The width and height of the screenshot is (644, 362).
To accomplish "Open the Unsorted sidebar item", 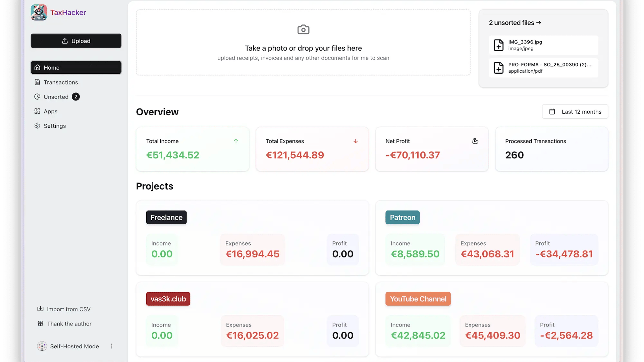I will click(x=56, y=97).
